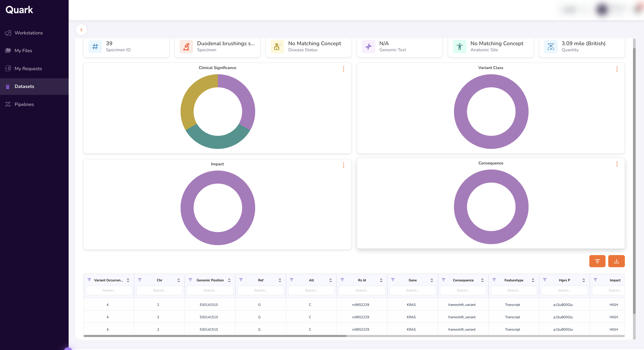Focus the Chr search field
The width and height of the screenshot is (644, 350).
(x=160, y=290)
